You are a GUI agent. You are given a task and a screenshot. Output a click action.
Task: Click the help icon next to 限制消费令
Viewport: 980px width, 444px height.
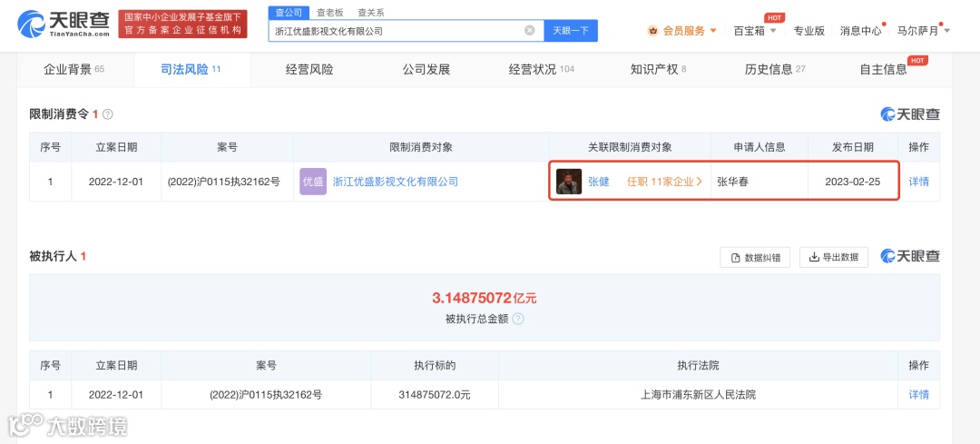107,114
